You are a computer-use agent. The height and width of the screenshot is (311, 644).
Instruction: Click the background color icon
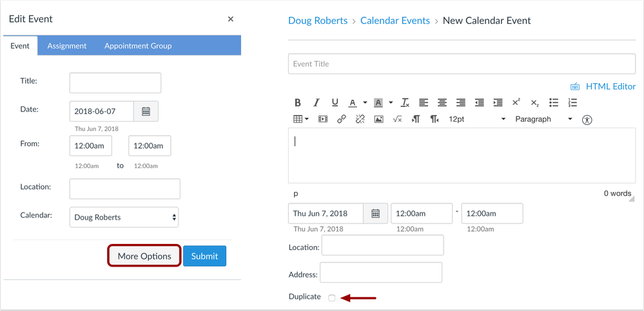378,102
